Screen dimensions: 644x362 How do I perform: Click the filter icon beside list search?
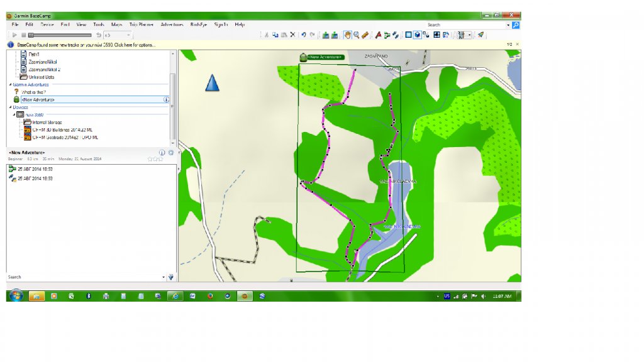pyautogui.click(x=170, y=277)
